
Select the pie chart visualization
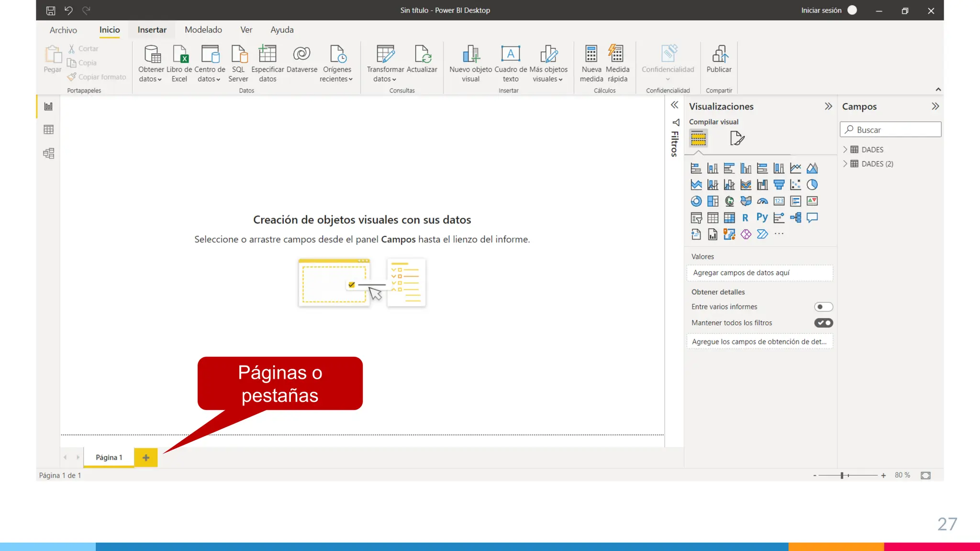(812, 185)
